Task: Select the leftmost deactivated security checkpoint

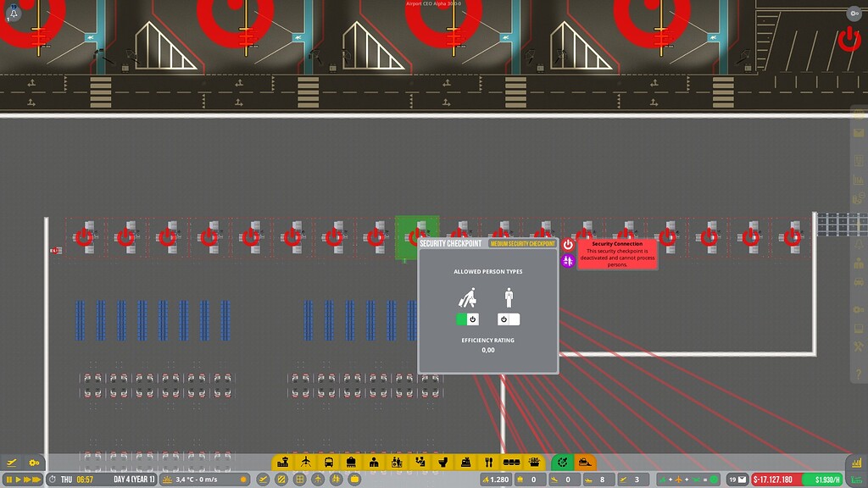Action: 84,237
